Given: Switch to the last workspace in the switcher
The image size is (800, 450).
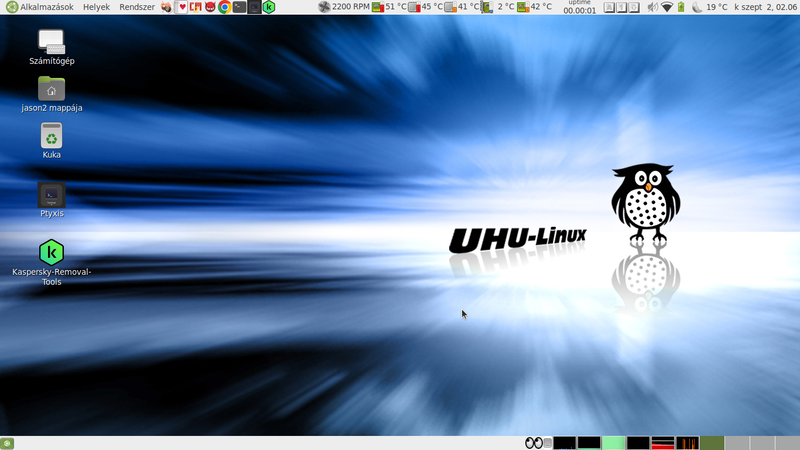Looking at the screenshot, I should [787, 443].
